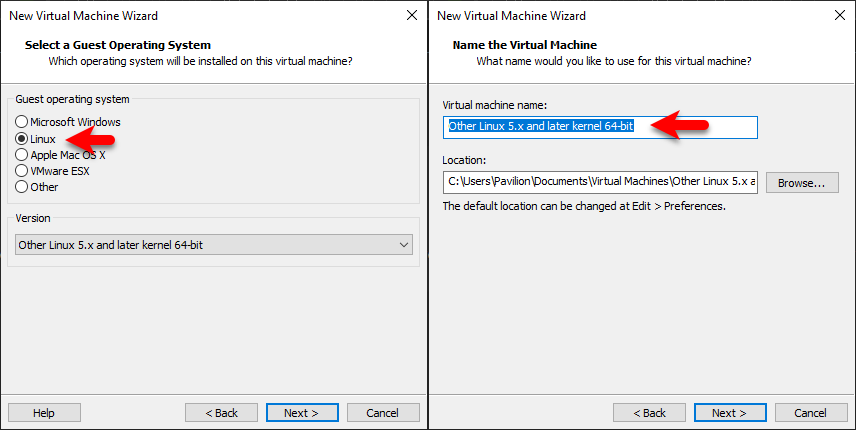Go back from Name the Virtual Machine page
856x430 pixels.
[649, 413]
